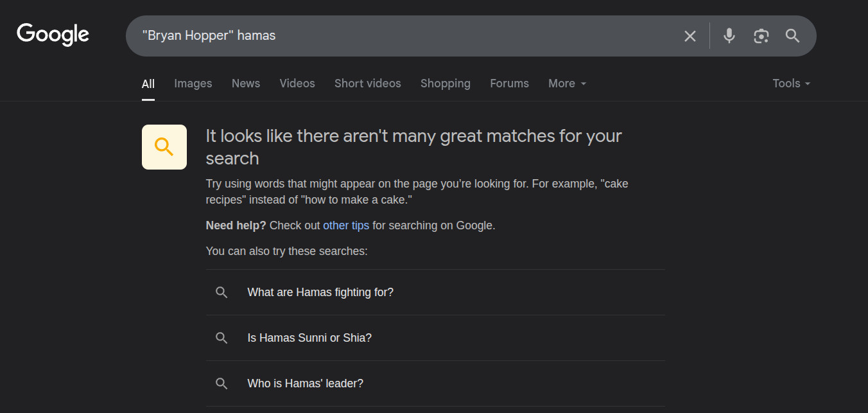The image size is (868, 413).
Task: Switch to the Images tab
Action: click(x=193, y=83)
